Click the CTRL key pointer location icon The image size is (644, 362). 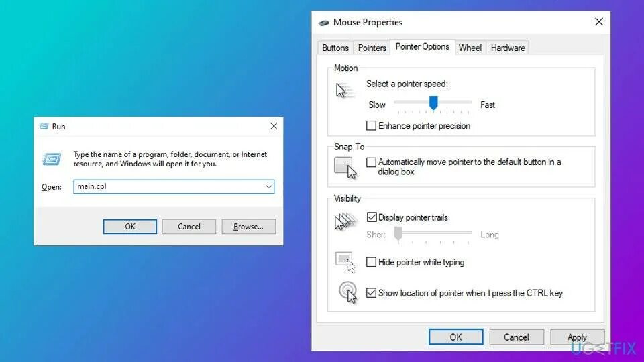click(x=348, y=292)
